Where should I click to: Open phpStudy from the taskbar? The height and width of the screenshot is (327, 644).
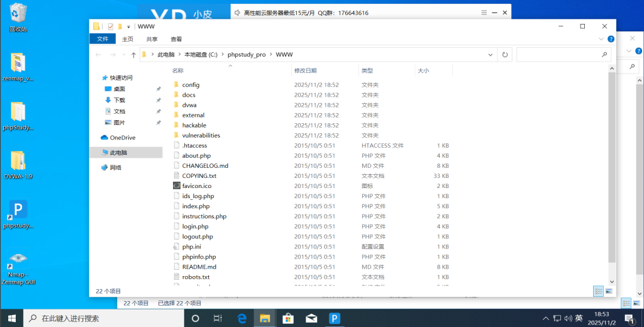[x=335, y=318]
